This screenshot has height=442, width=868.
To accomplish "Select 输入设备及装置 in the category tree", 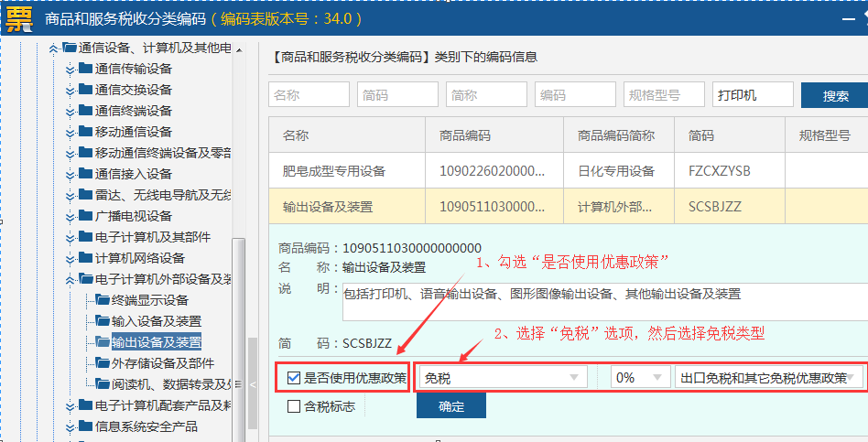I will click(156, 321).
